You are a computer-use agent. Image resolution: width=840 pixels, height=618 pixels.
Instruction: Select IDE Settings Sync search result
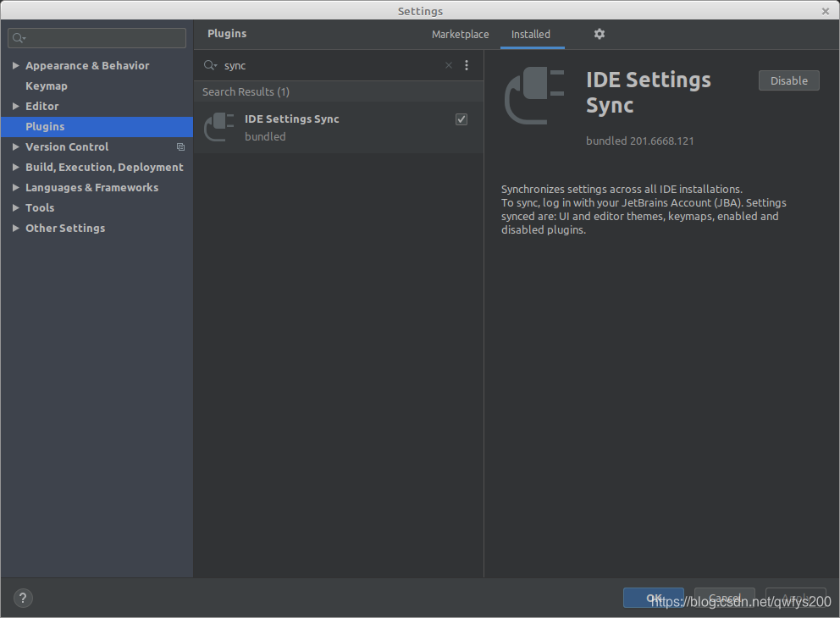339,128
